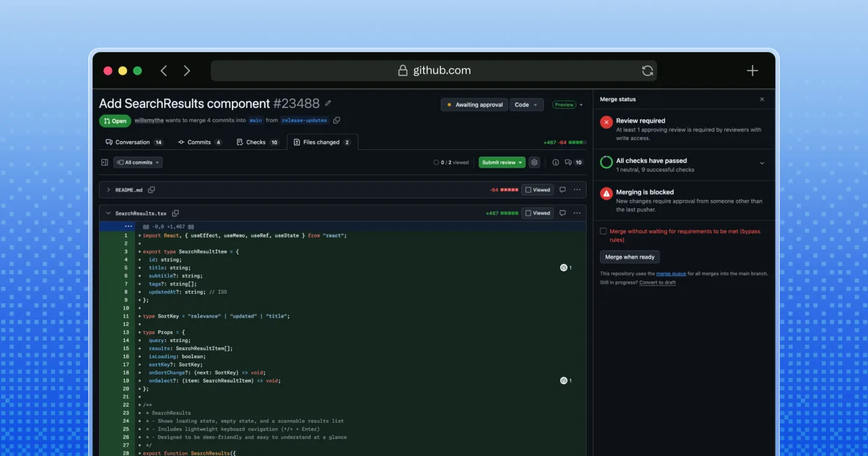Click the +467 -64 diffstat summary
This screenshot has width=868, height=456.
565,142
